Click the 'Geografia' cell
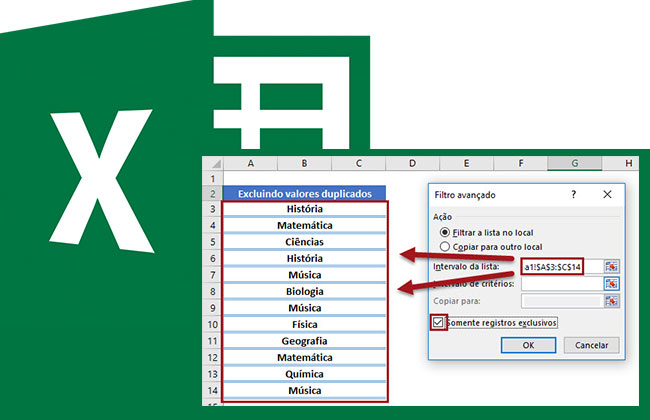The height and width of the screenshot is (420, 650). coord(305,341)
